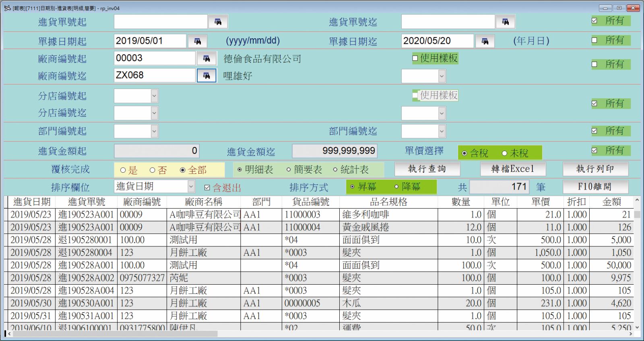Select 昇冪 sort order
The image size is (644, 341).
pyautogui.click(x=353, y=187)
